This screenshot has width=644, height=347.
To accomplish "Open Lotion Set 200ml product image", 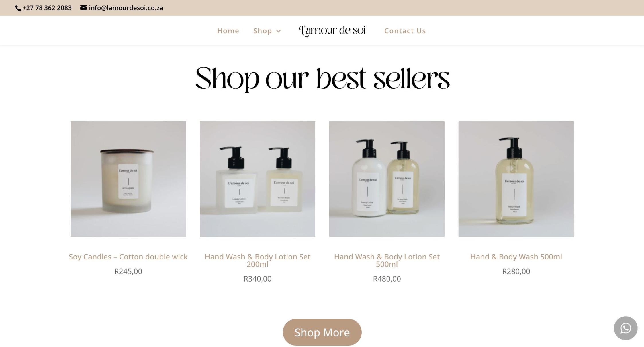I will (x=257, y=179).
